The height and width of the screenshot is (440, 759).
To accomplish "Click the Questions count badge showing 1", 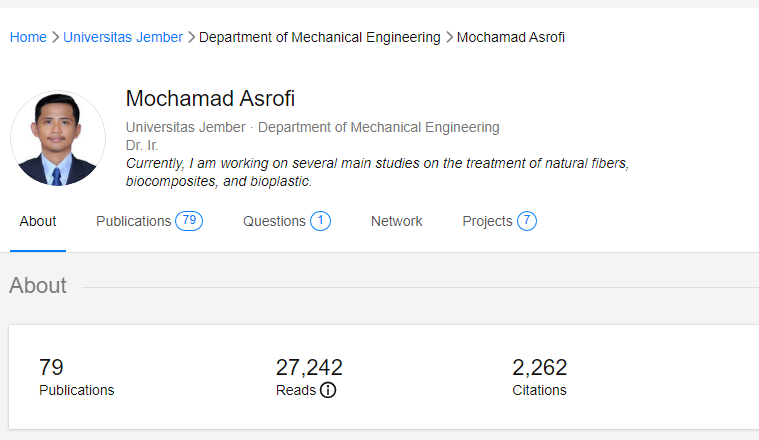I will point(320,221).
